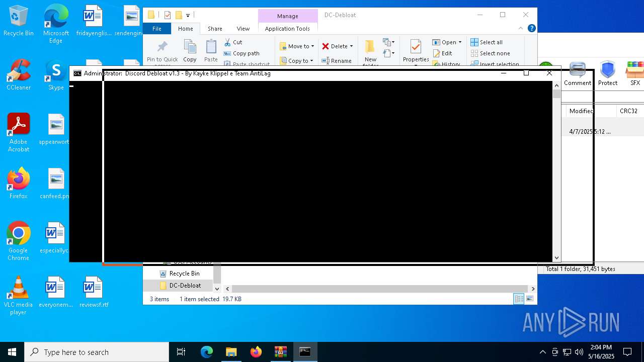Click Copy path in the ribbon
Image resolution: width=644 pixels, height=362 pixels.
point(242,53)
